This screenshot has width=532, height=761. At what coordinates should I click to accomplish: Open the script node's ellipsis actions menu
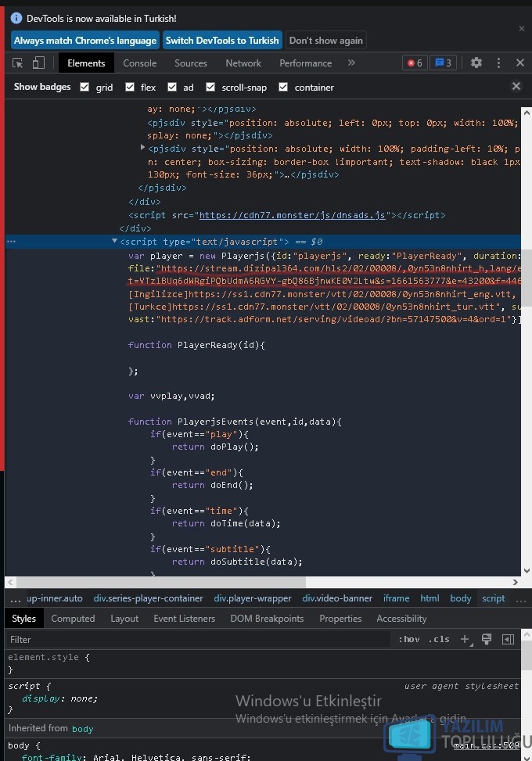11,241
